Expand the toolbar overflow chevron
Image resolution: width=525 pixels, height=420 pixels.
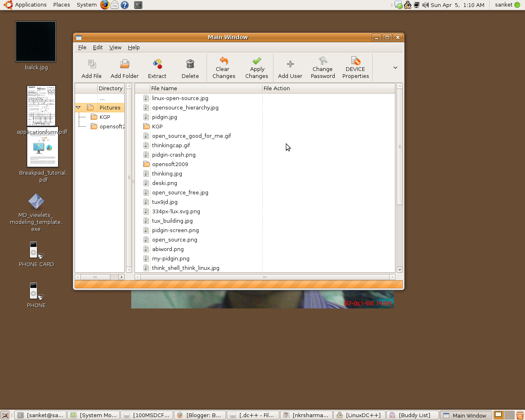[x=395, y=68]
